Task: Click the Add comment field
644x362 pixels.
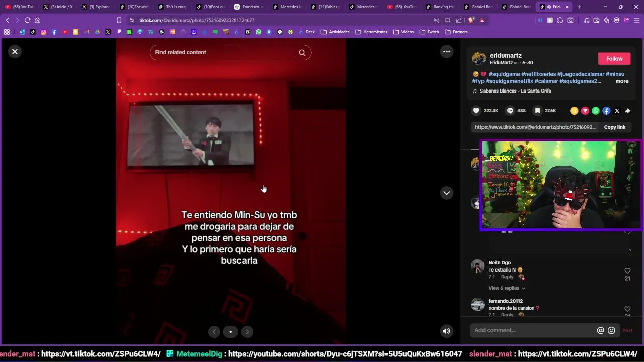Action: pos(533,330)
